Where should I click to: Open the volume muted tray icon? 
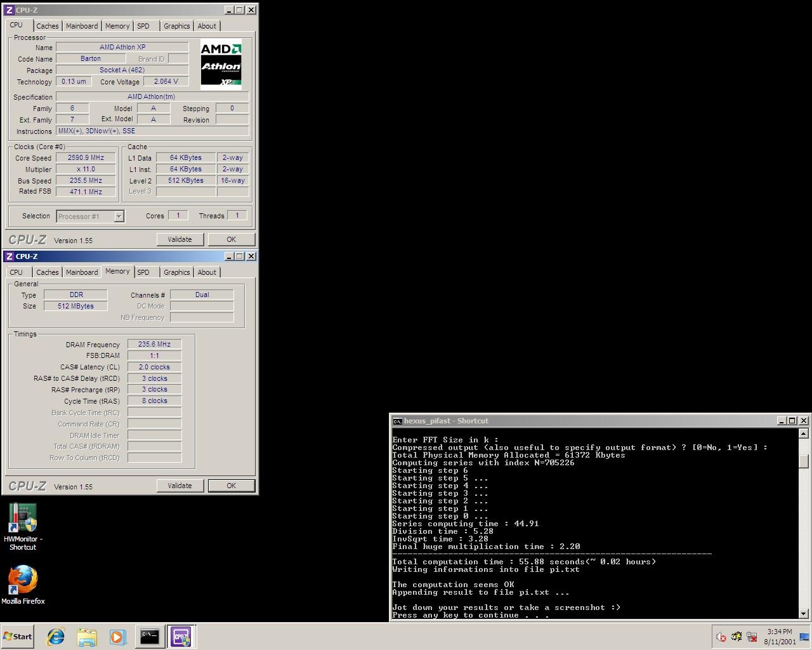click(x=721, y=637)
